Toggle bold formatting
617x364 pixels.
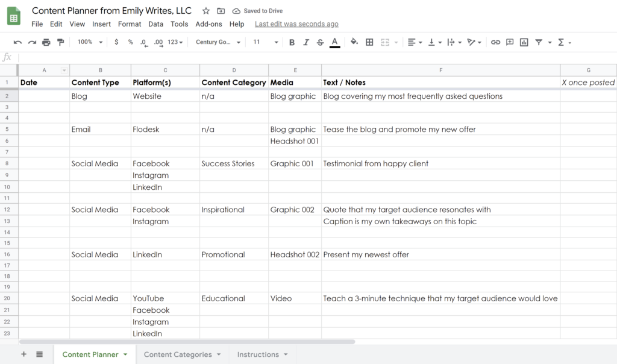[x=292, y=42]
